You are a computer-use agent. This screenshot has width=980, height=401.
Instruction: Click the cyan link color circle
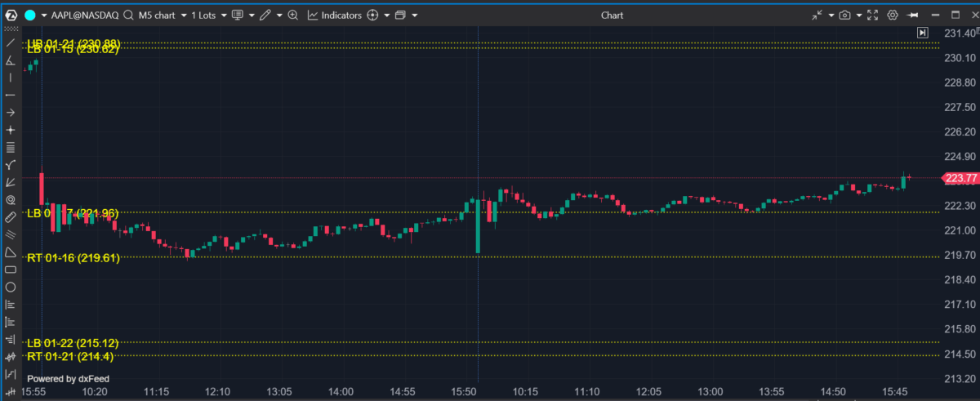pos(29,15)
